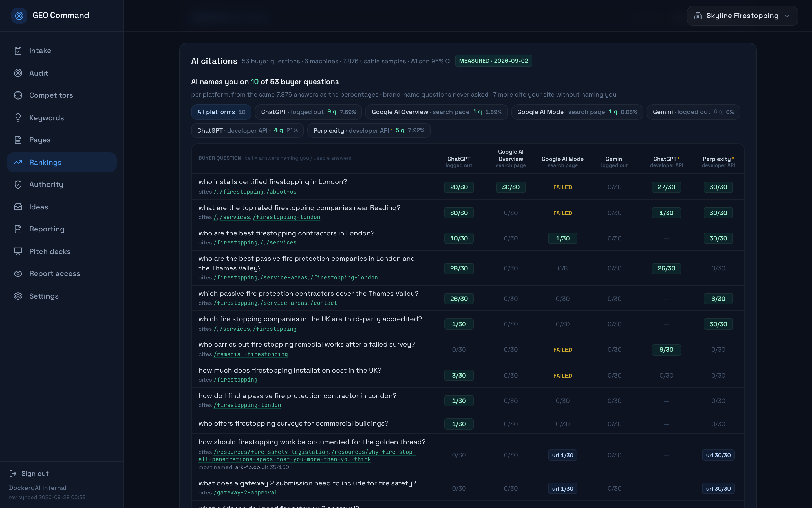The width and height of the screenshot is (812, 508).
Task: Click the Google AI Overview column header
Action: (x=511, y=158)
